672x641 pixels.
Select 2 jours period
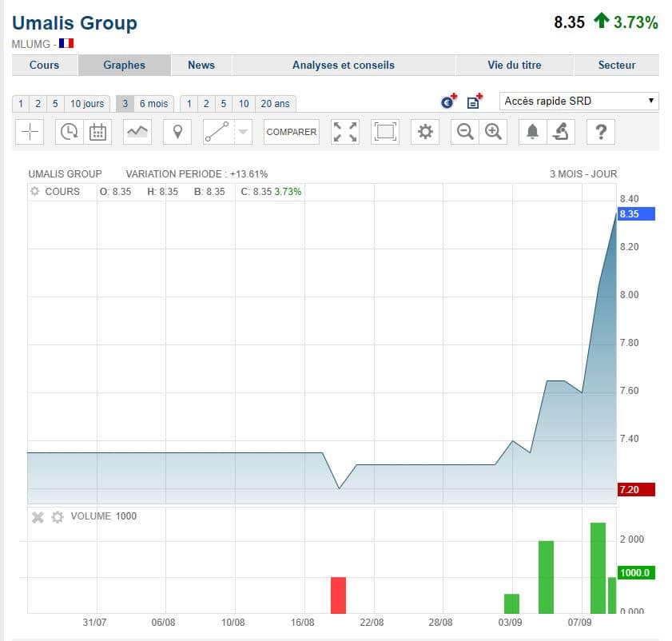point(38,104)
